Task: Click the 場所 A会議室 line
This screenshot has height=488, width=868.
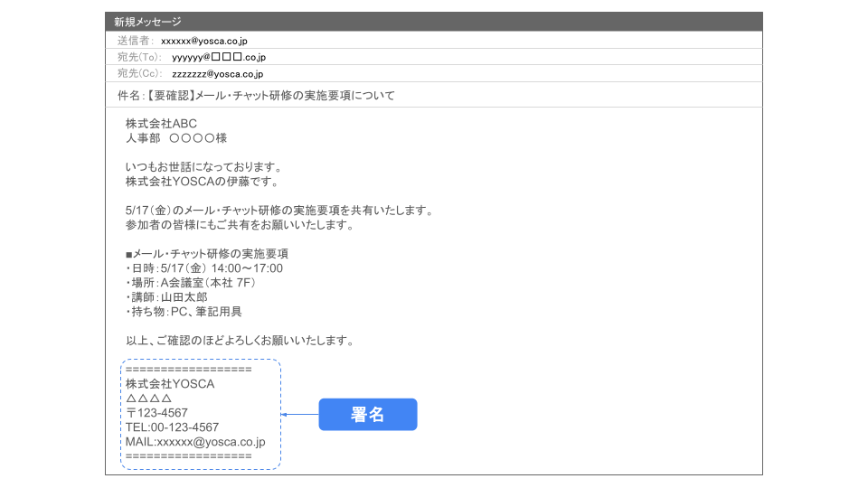Action: [x=192, y=283]
